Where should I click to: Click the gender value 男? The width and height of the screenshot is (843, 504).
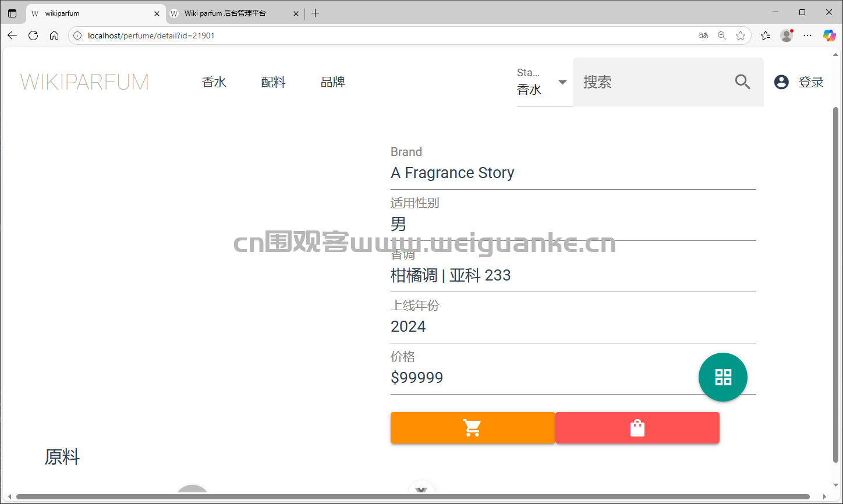[x=399, y=224]
